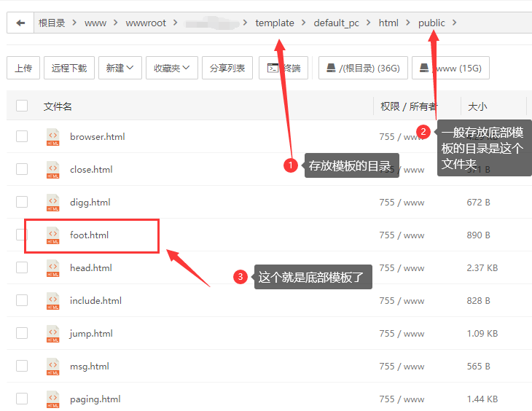Open the digg.html file icon

[53, 203]
